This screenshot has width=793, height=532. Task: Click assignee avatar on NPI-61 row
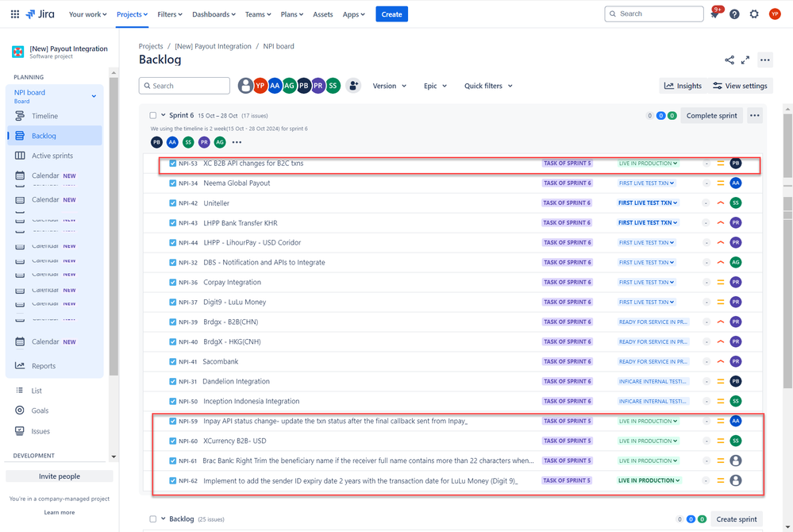tap(736, 461)
